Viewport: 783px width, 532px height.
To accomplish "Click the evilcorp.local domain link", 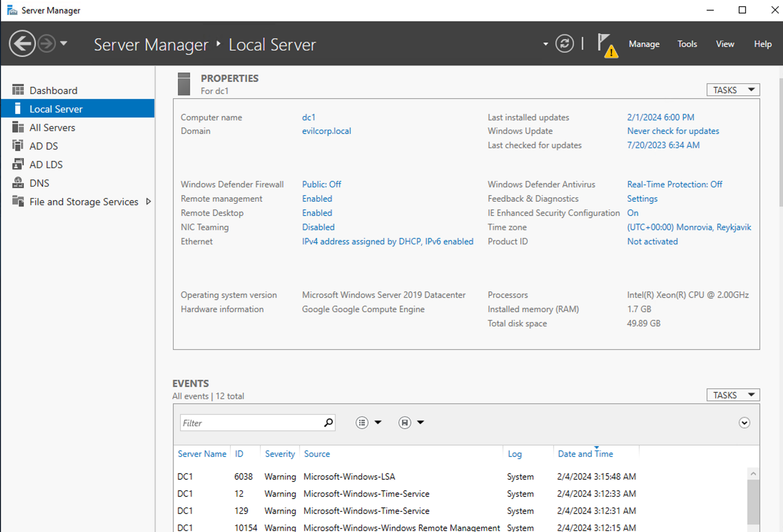I will click(x=326, y=131).
